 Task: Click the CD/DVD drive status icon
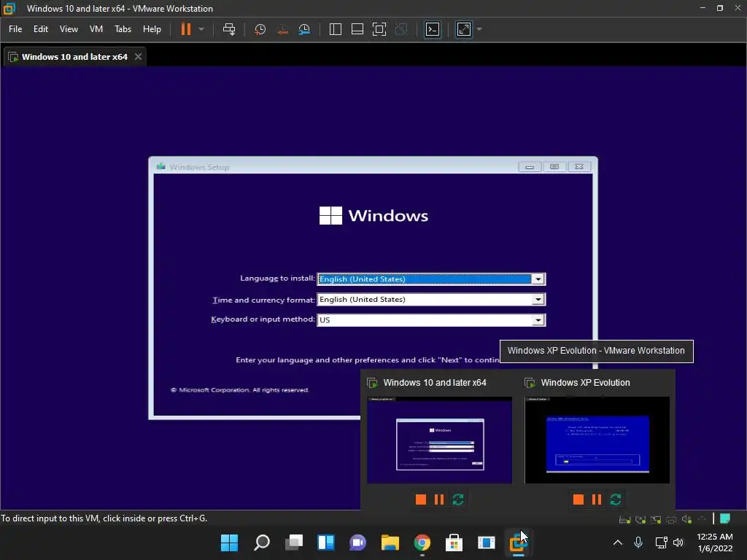click(640, 519)
